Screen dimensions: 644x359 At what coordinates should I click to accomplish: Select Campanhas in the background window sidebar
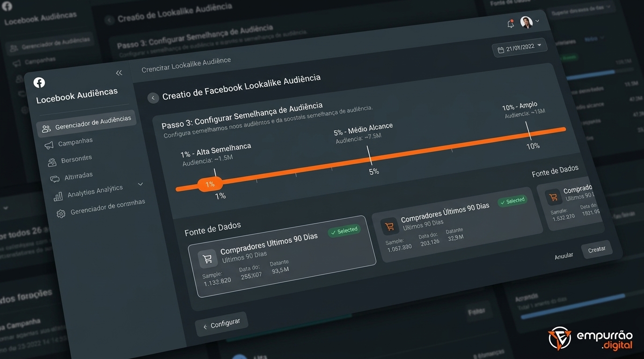tap(40, 61)
